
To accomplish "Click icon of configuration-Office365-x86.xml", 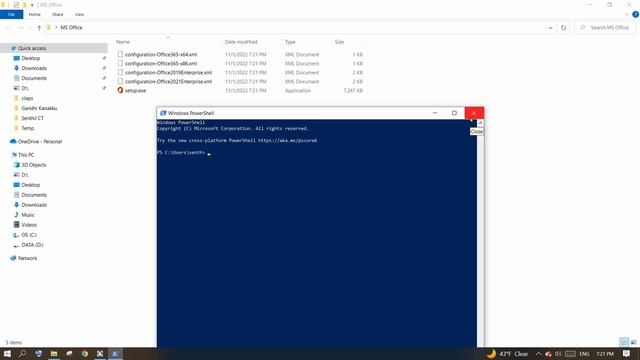I will pos(120,63).
